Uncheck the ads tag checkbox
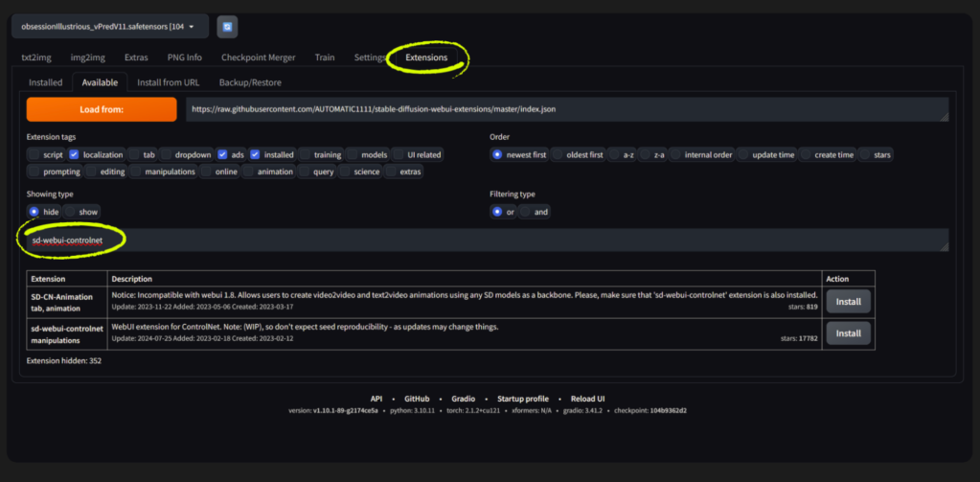 pyautogui.click(x=223, y=154)
